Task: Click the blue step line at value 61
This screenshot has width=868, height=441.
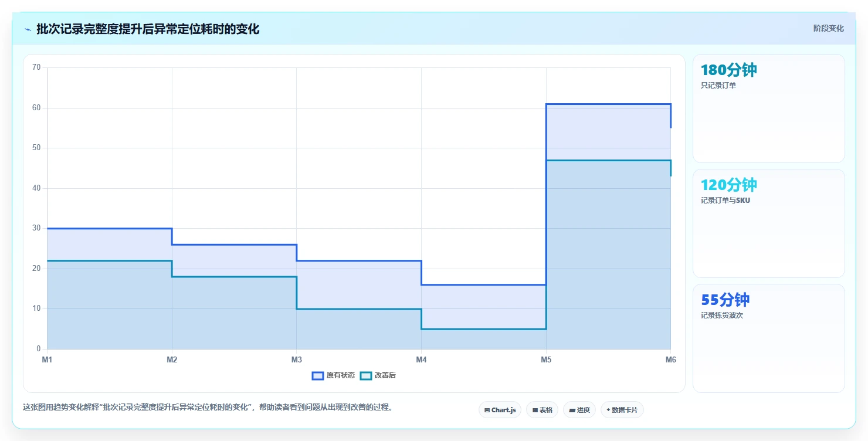Action: [608, 104]
